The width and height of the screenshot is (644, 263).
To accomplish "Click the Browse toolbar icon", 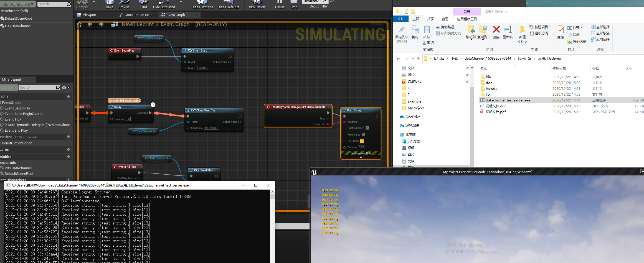I will pos(124,4).
